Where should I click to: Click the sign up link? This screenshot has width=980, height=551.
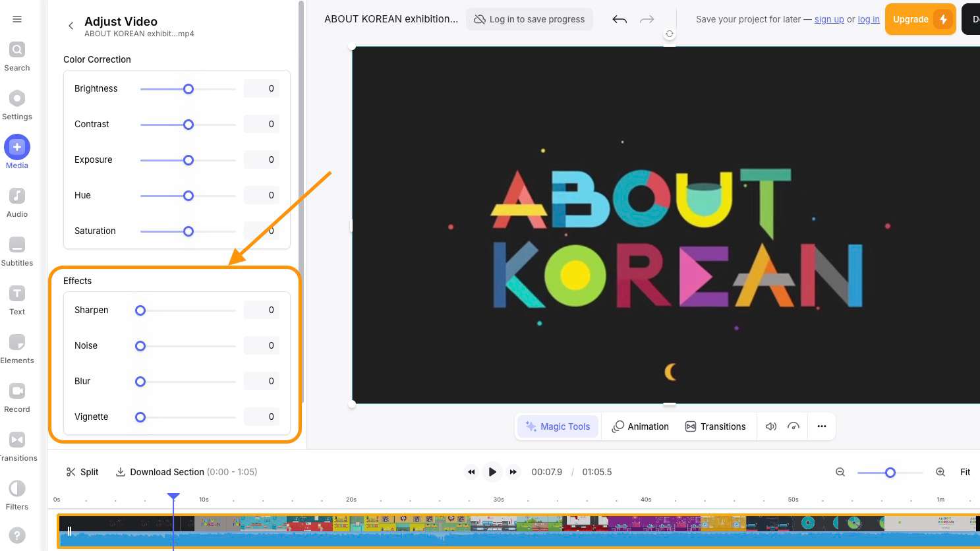pyautogui.click(x=829, y=19)
